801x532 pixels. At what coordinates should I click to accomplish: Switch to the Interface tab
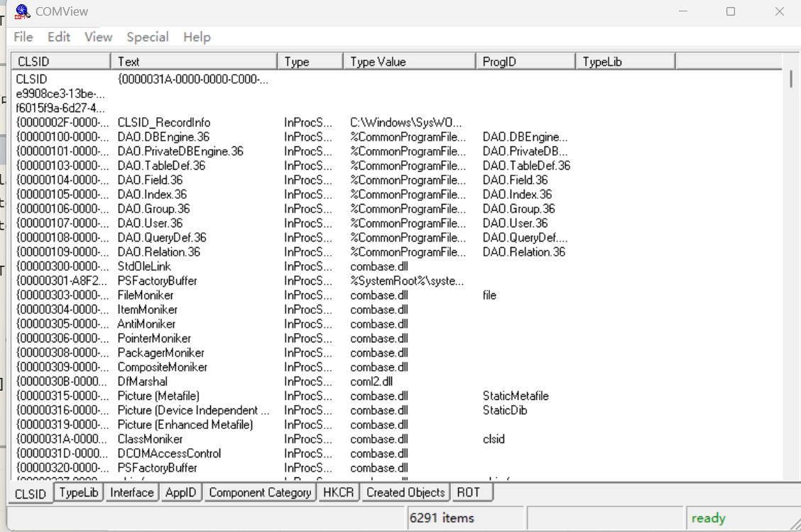point(132,492)
